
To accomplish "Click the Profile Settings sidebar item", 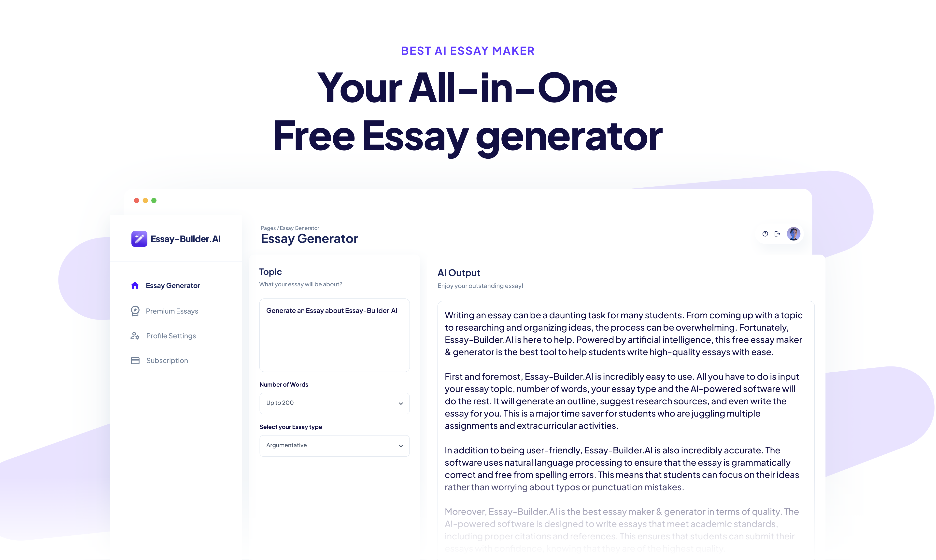I will [171, 335].
